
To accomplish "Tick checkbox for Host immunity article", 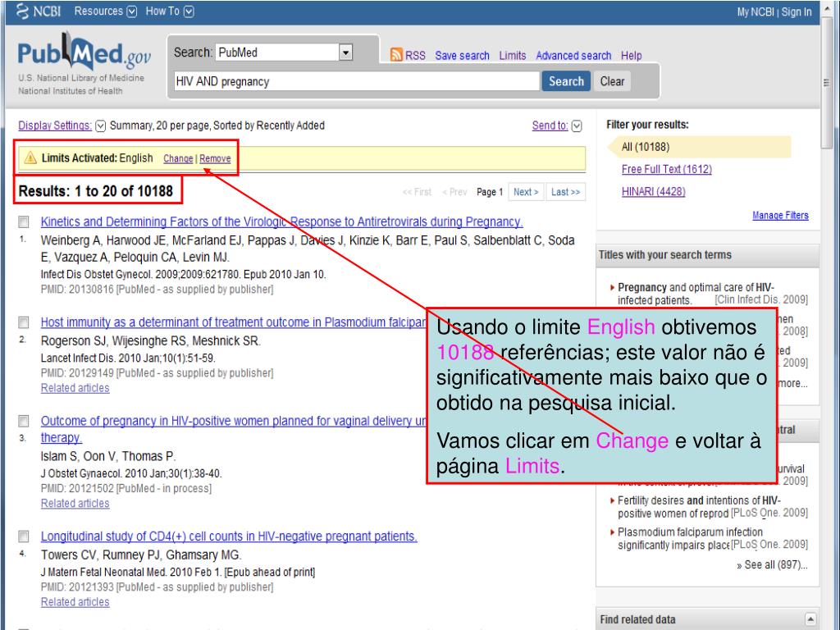I will (x=24, y=322).
